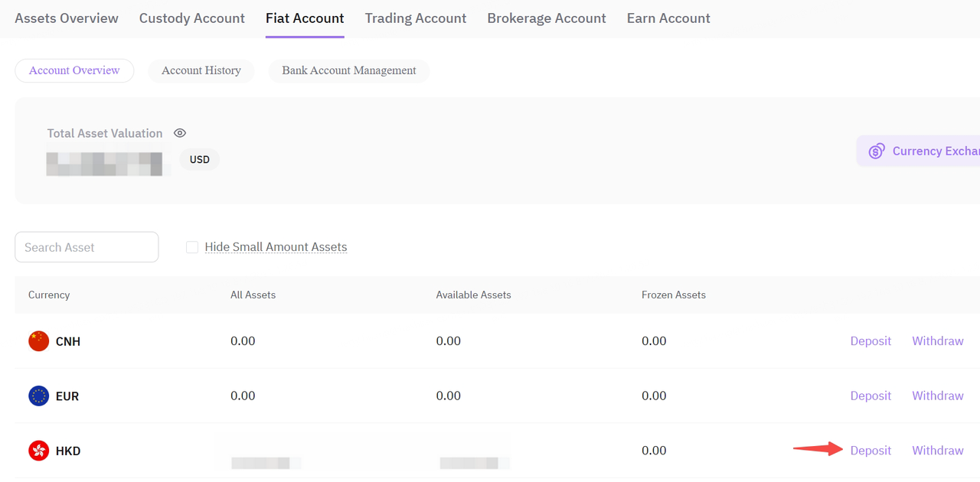The image size is (980, 482).
Task: Click Withdraw link for CNH
Action: [938, 341]
